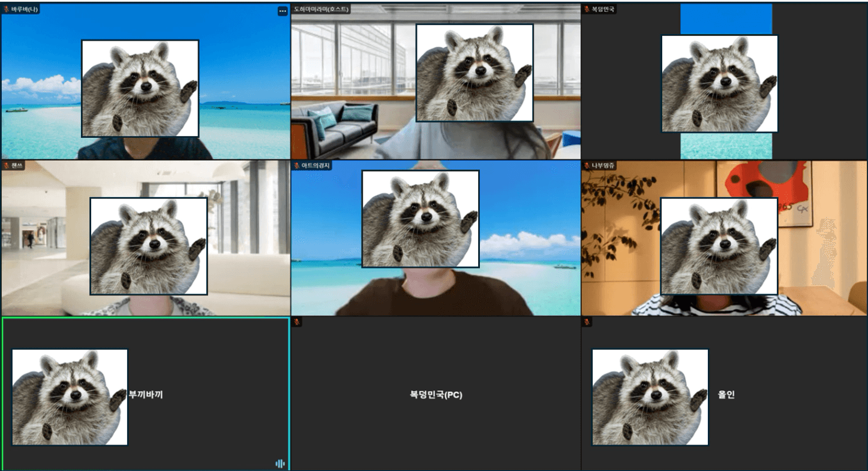The height and width of the screenshot is (471, 868).
Task: Click audio level indicator on 부끼바끼 tile
Action: (x=280, y=463)
